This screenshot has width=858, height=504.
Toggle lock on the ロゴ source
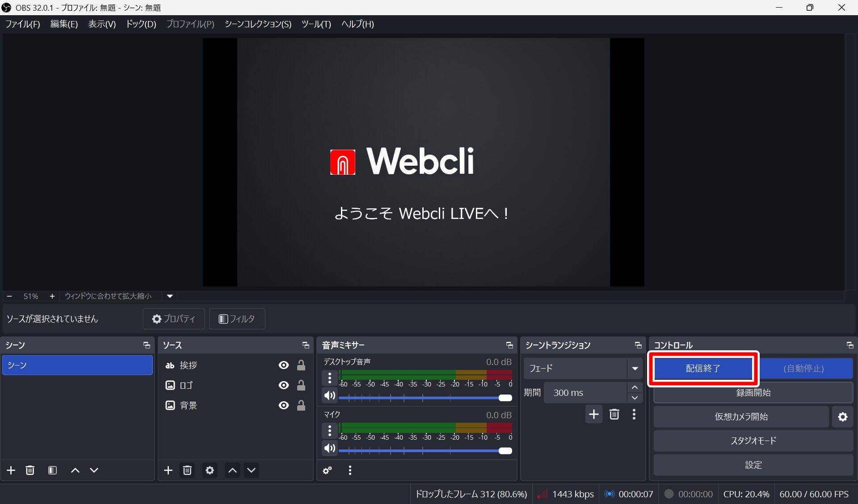301,385
